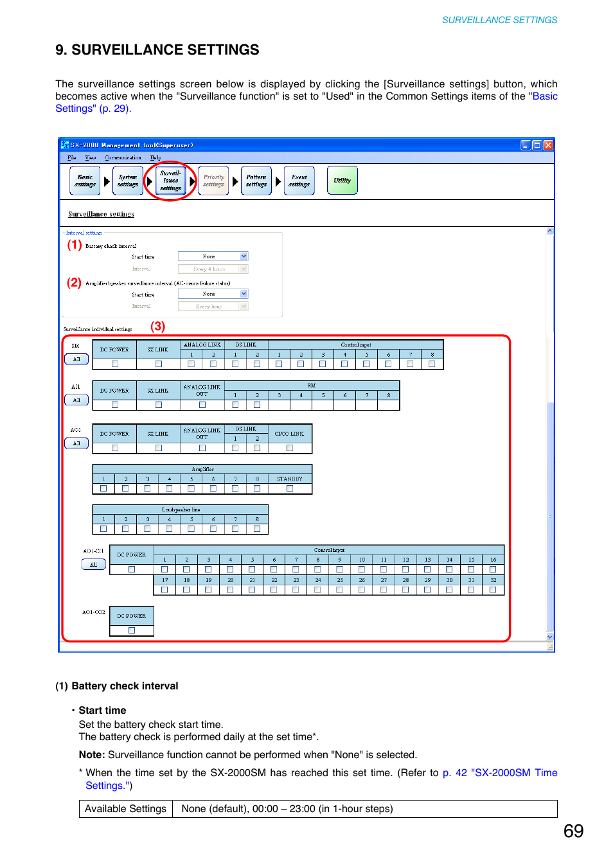Click the AO1-CI1 row All button
613x868 pixels.
[94, 565]
